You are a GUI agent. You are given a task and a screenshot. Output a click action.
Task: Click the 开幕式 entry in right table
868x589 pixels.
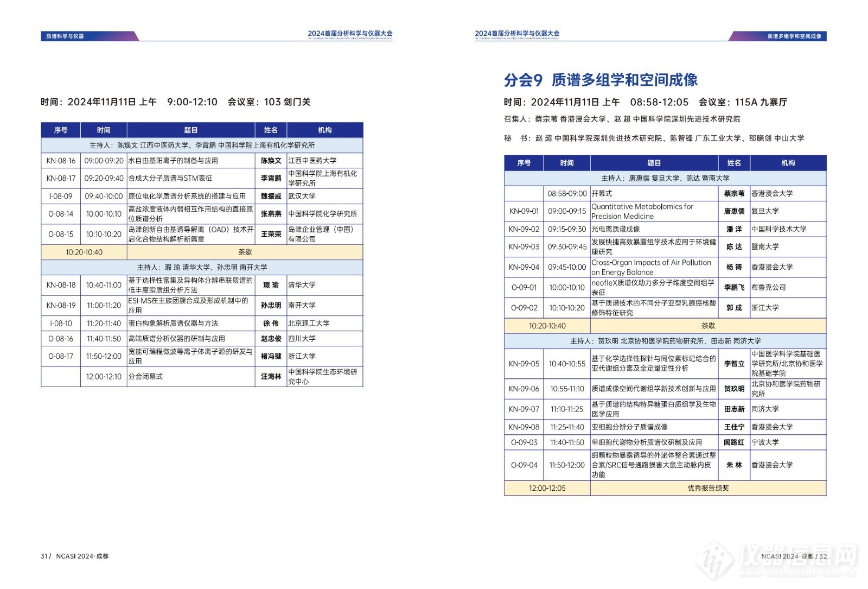click(602, 193)
